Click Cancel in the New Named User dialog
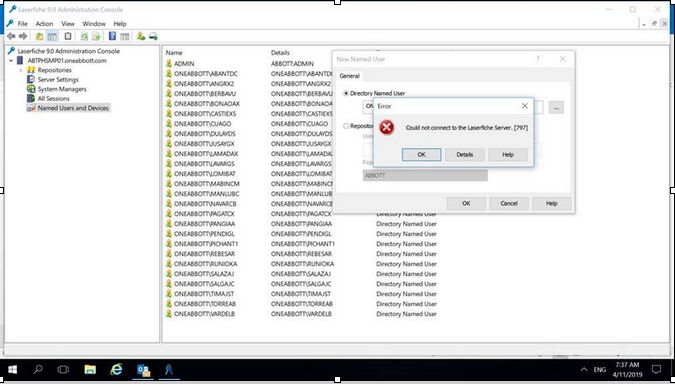675x384 pixels. tap(509, 203)
